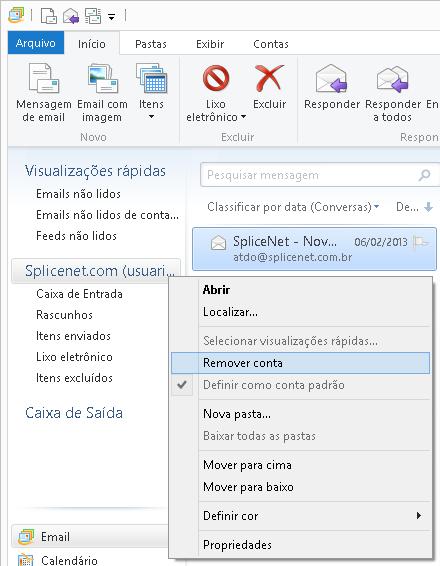Create a new Email com imagem
Screen dimensions: 440x566
tap(102, 93)
